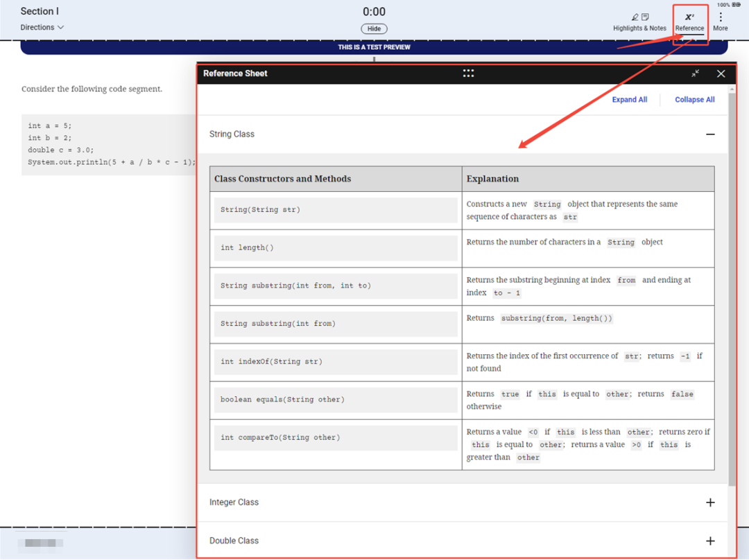Hide the timer with Hide button
The image size is (749, 560).
374,29
